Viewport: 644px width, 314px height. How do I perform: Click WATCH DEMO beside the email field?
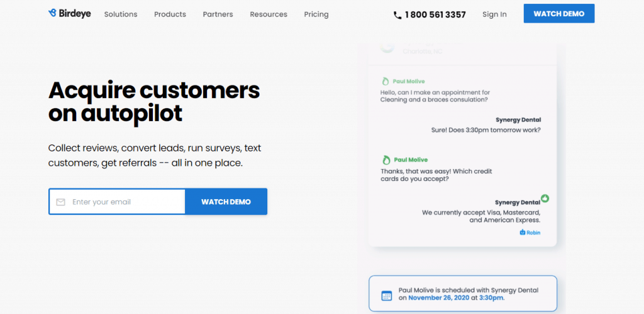(x=226, y=202)
